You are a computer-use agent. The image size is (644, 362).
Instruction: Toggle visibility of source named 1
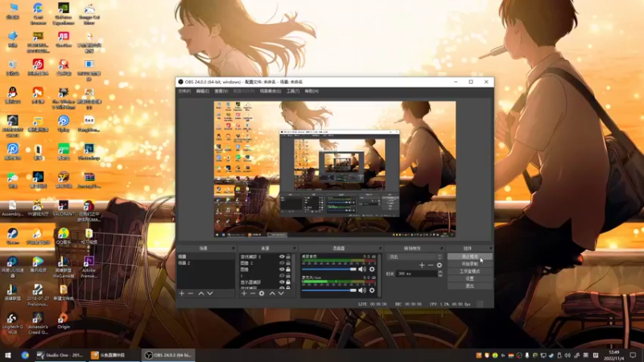[x=282, y=276]
